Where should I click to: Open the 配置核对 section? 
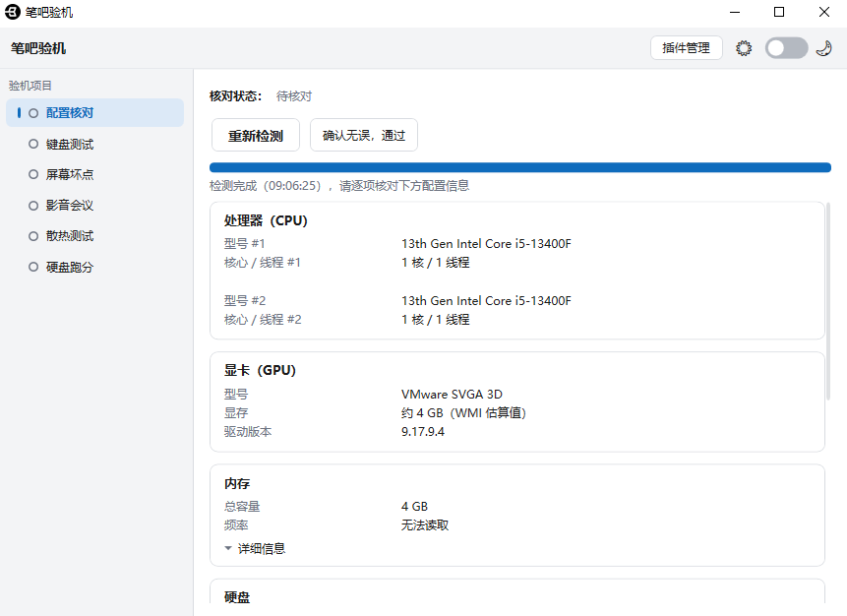95,113
